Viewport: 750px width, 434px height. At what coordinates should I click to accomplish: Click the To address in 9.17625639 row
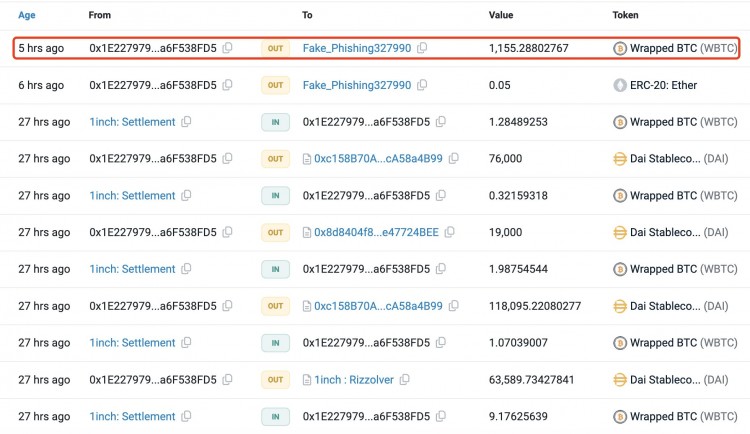point(366,416)
